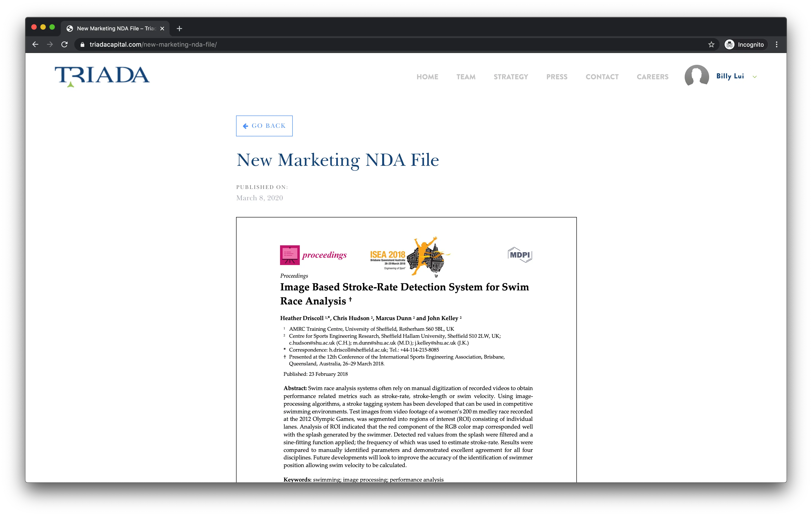Go to the HOME page
The height and width of the screenshot is (516, 812).
pyautogui.click(x=427, y=77)
